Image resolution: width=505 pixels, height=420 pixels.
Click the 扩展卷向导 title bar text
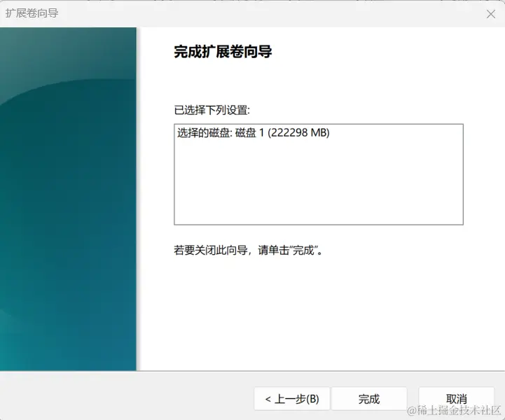point(32,13)
